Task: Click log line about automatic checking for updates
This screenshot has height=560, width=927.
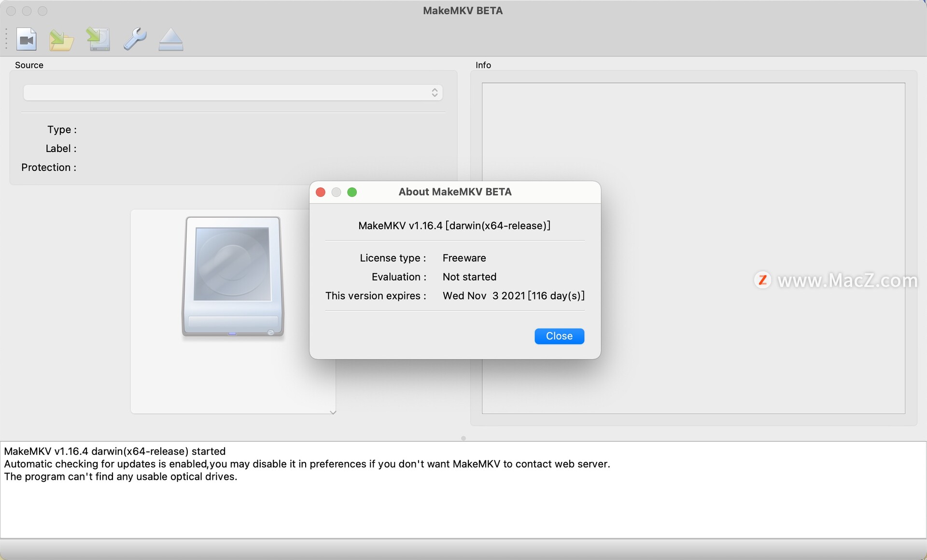Action: pos(307,463)
